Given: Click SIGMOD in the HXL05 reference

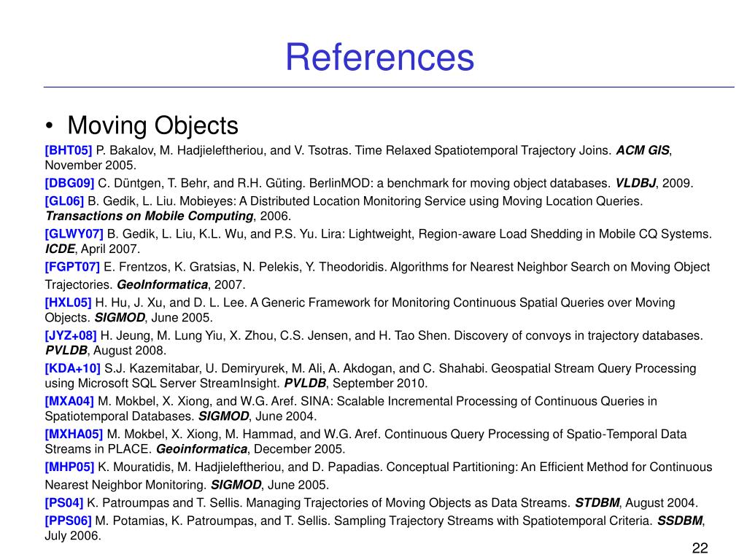Looking at the screenshot, I should pos(120,318).
